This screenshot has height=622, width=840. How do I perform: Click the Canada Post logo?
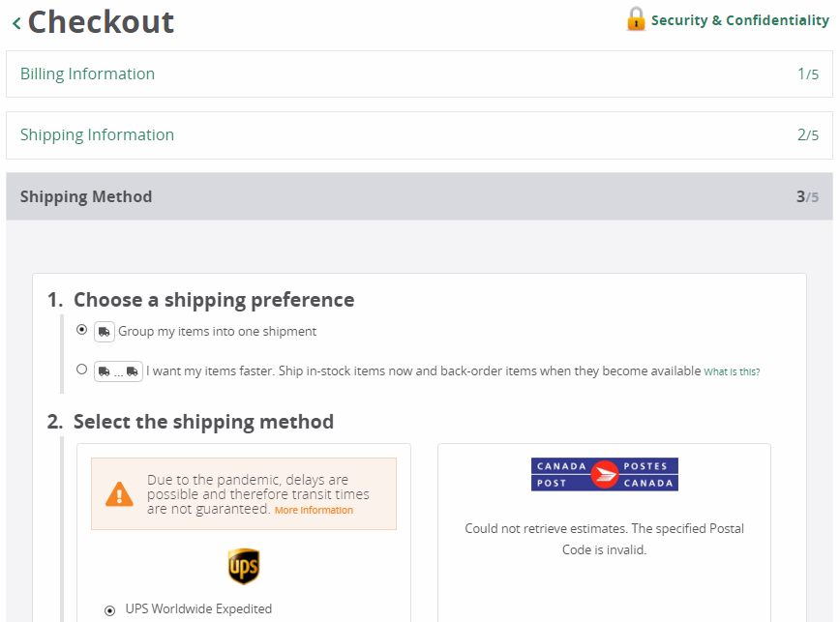[604, 474]
